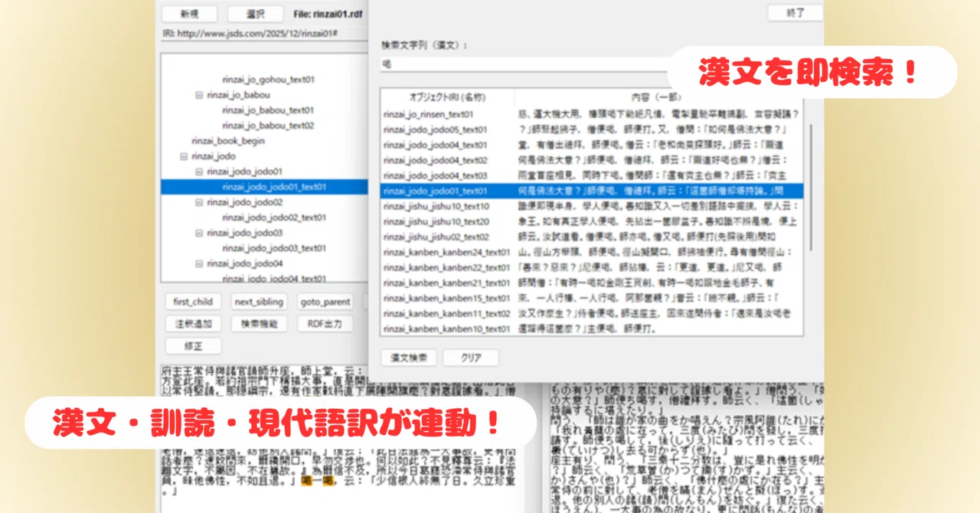Select result row rinzai_kanben_kanben24_text01
Screen dimensions: 980x513
click(591, 252)
